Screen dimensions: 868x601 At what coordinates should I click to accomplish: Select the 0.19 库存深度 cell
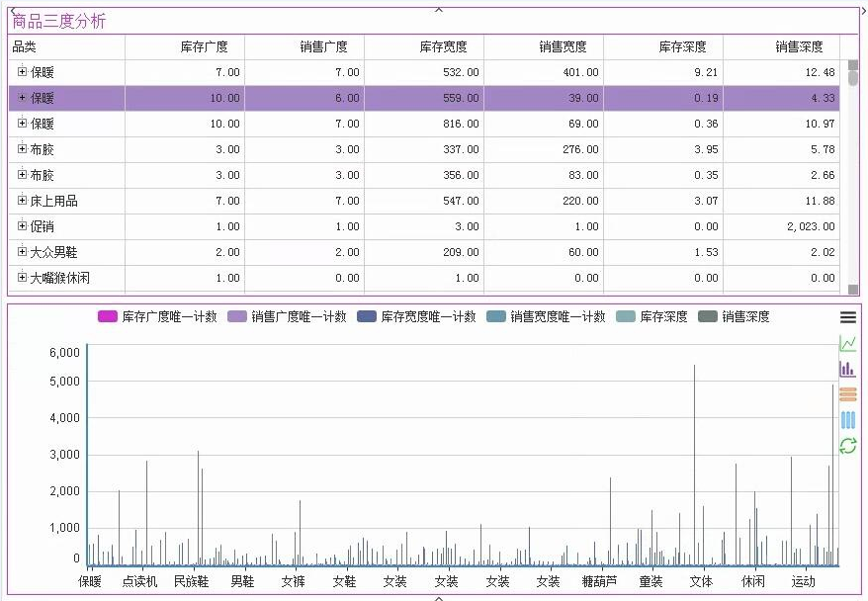click(x=663, y=98)
